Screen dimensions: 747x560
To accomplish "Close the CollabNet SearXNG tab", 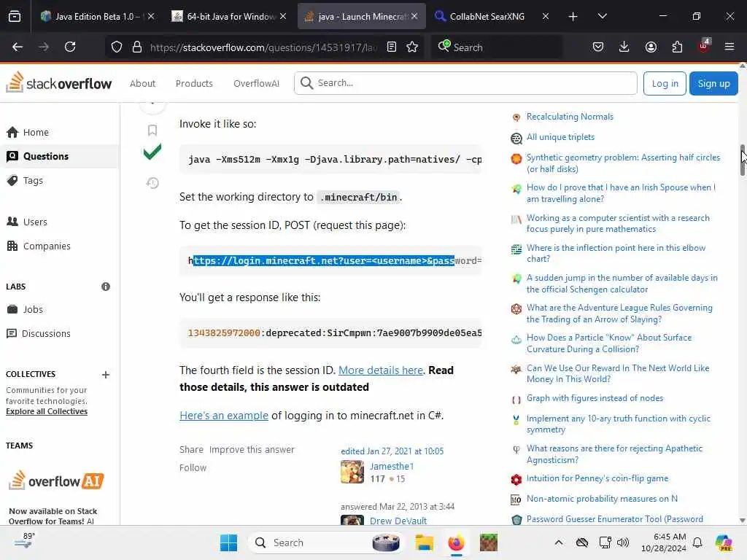I will 546,16.
